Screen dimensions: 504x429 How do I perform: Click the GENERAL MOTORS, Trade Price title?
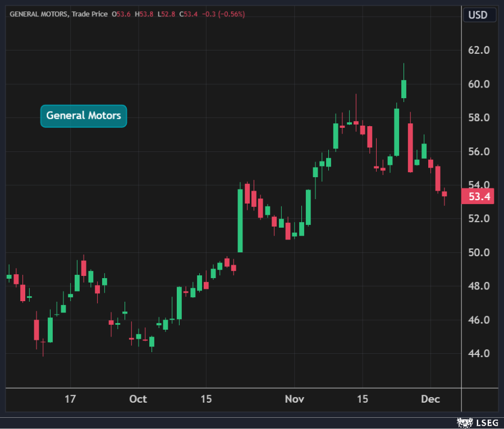tap(58, 14)
